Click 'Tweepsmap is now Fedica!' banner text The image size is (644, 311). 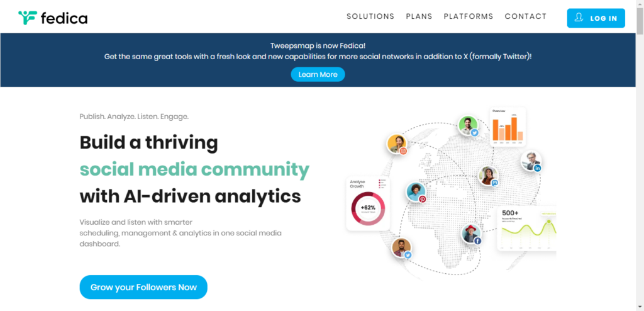[318, 46]
